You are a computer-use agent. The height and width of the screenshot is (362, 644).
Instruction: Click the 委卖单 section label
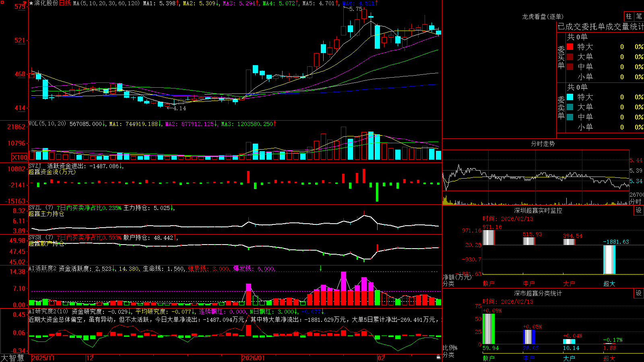pos(561,107)
